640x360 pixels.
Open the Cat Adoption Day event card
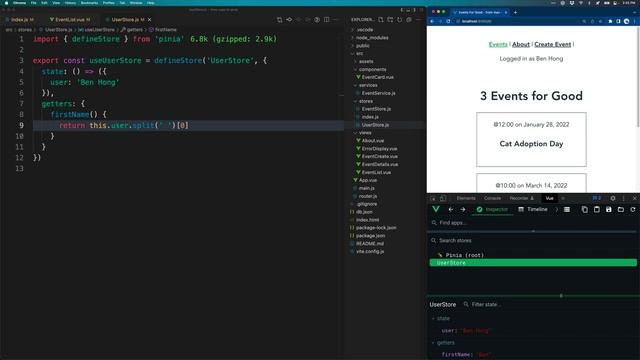coord(531,140)
